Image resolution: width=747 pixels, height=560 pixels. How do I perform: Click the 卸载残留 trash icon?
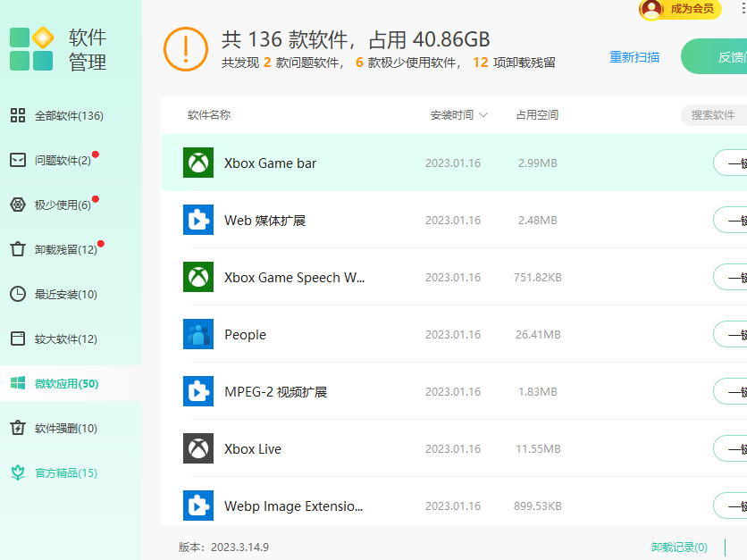coord(18,249)
